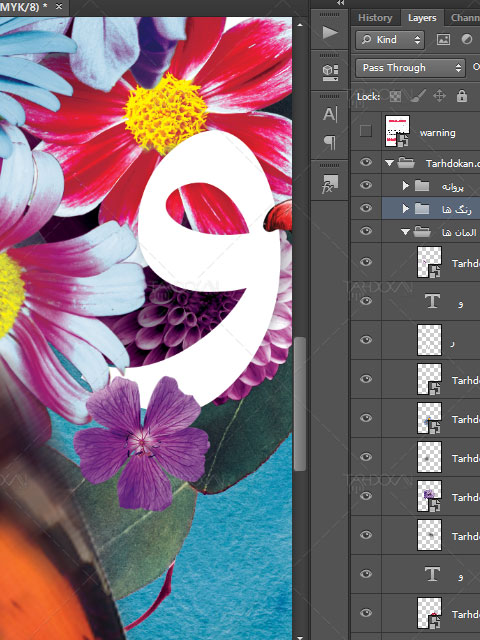Filter layers by adjustment layer icon

467,40
